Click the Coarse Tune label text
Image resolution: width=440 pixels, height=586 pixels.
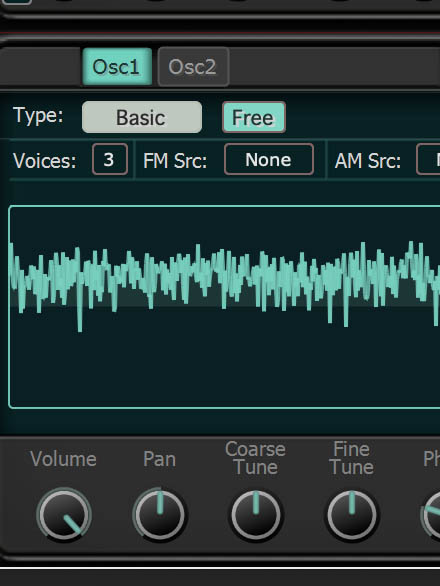point(255,458)
